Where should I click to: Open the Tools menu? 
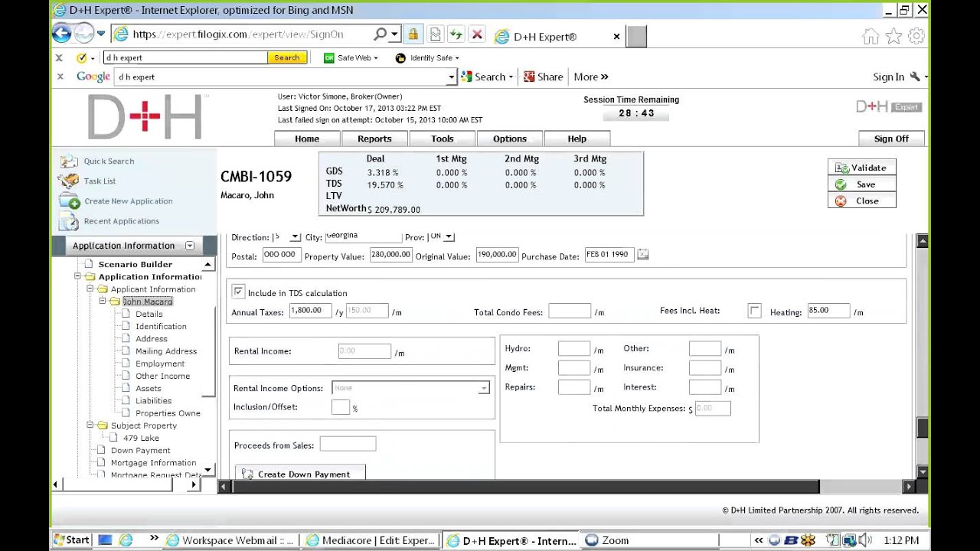(x=442, y=139)
